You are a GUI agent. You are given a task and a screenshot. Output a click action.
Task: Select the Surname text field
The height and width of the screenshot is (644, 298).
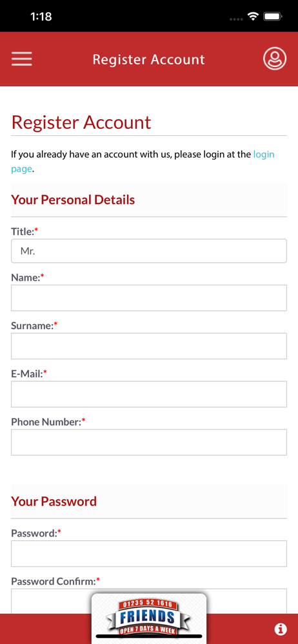pos(148,346)
